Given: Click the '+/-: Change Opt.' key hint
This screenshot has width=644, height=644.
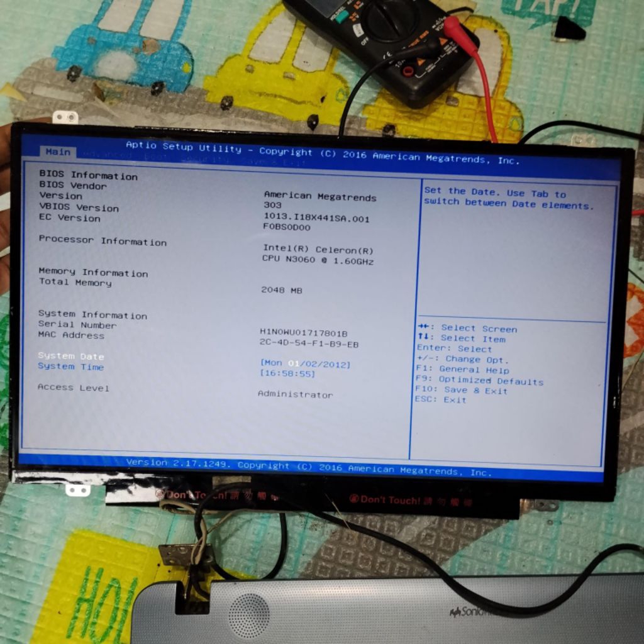Looking at the screenshot, I should (462, 359).
